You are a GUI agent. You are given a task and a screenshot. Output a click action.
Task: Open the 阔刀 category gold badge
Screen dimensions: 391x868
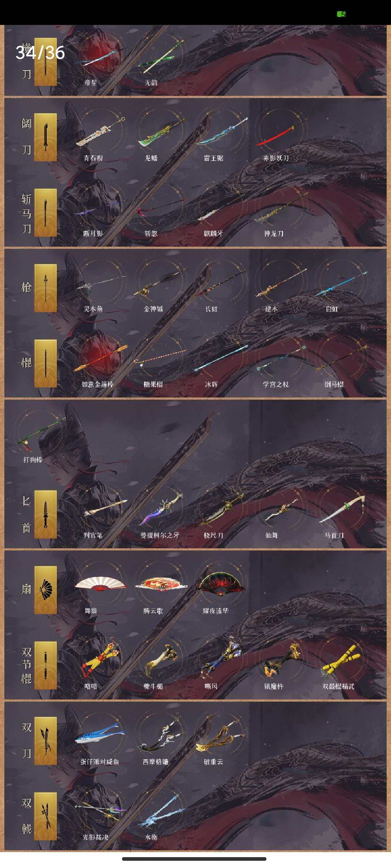click(x=46, y=137)
